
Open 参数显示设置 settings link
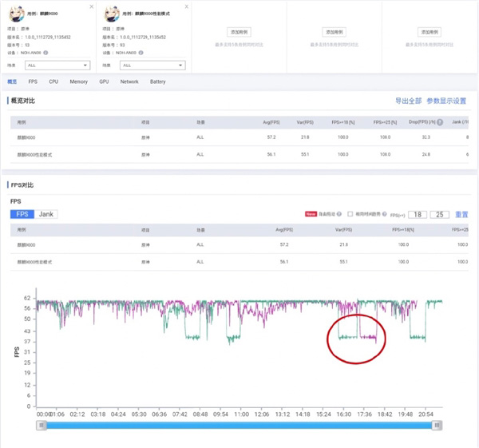(x=446, y=101)
